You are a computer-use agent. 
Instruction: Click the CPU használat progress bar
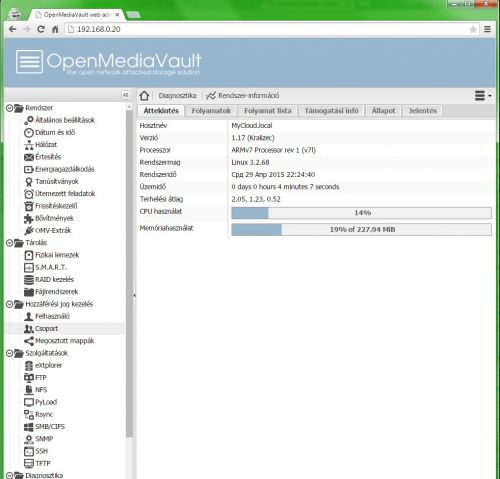[x=361, y=213]
